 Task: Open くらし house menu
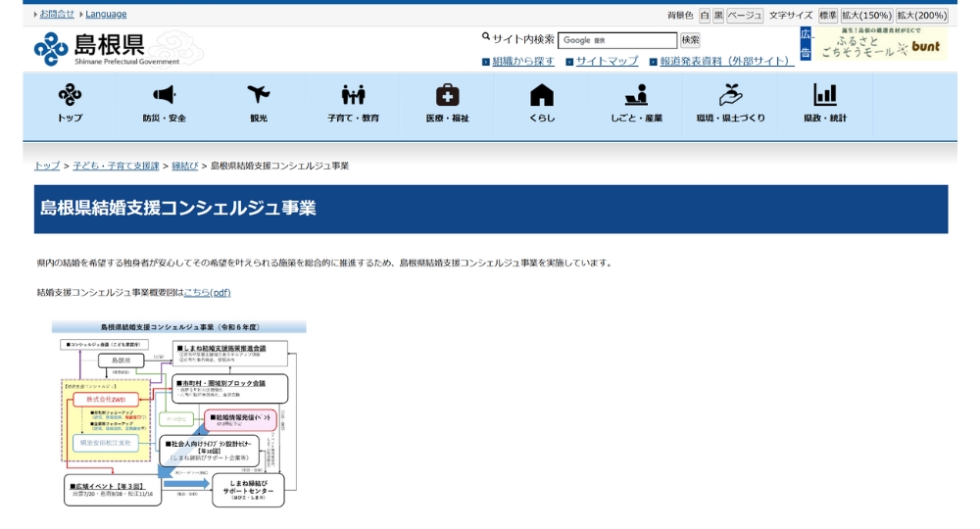click(542, 104)
